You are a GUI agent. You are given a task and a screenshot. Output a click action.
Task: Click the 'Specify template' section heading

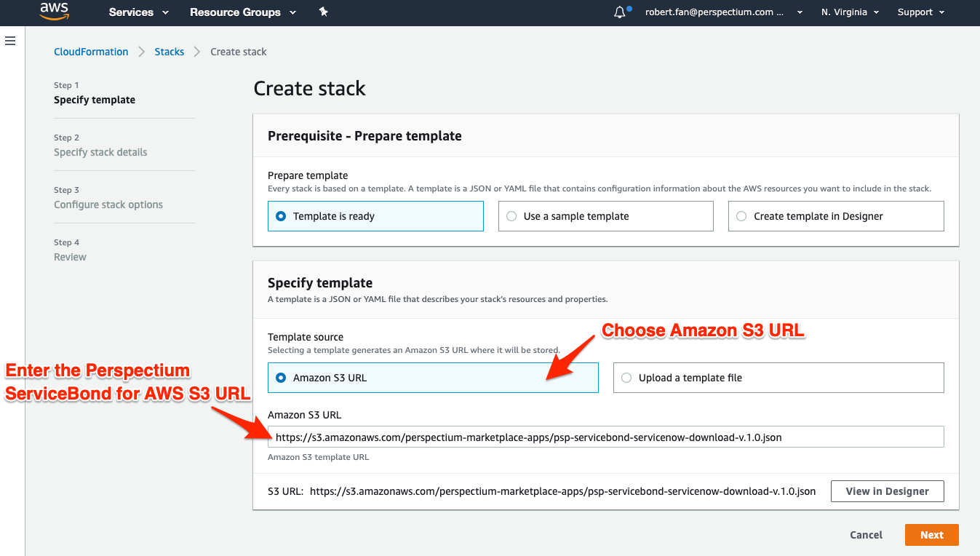click(x=320, y=283)
